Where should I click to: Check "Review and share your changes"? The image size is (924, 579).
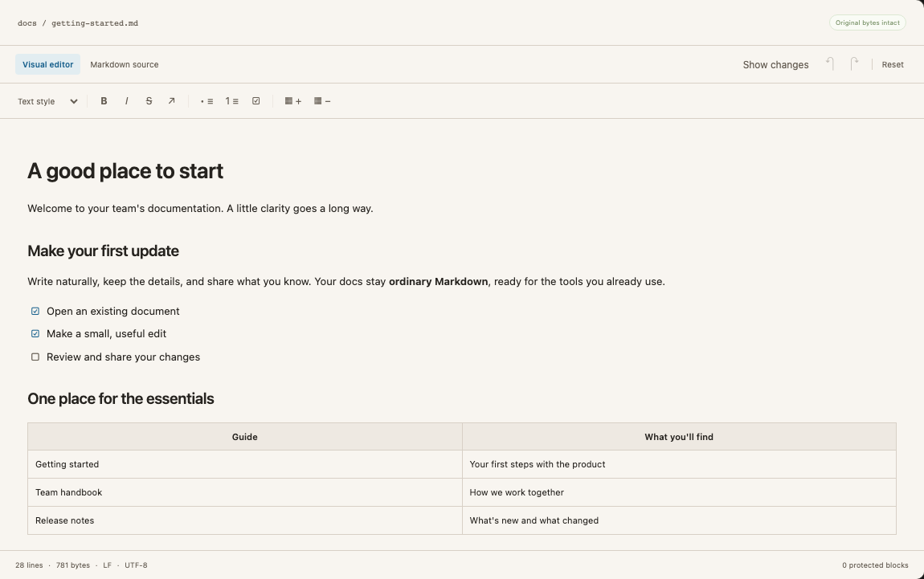(x=35, y=357)
